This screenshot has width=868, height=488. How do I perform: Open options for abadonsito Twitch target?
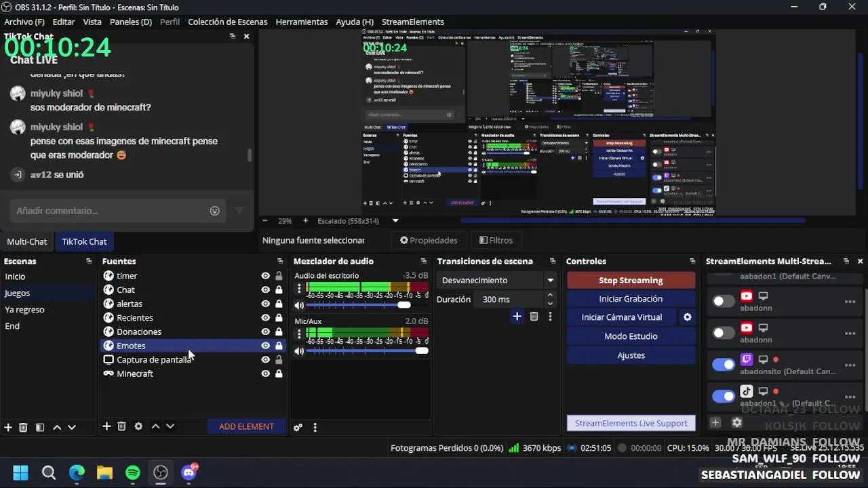[850, 365]
